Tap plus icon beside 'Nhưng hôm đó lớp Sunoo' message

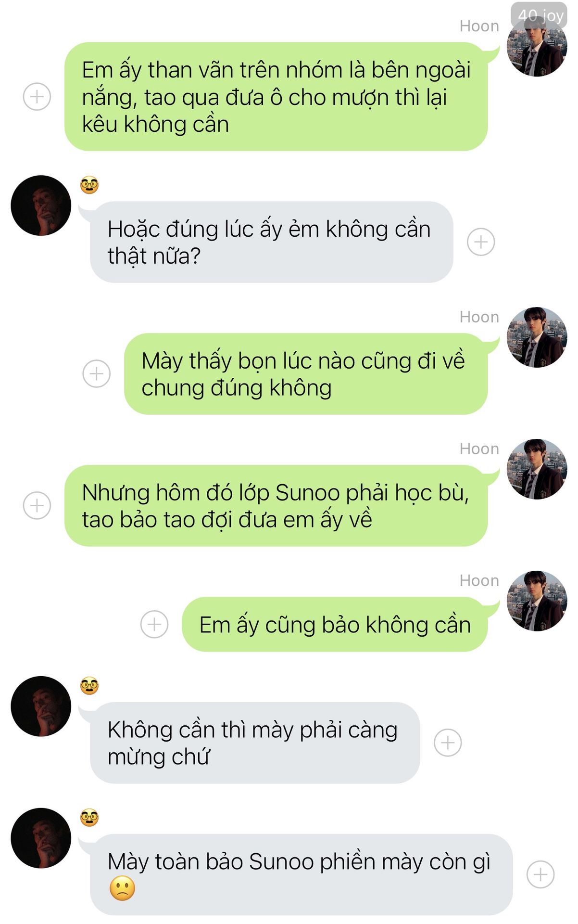37,505
